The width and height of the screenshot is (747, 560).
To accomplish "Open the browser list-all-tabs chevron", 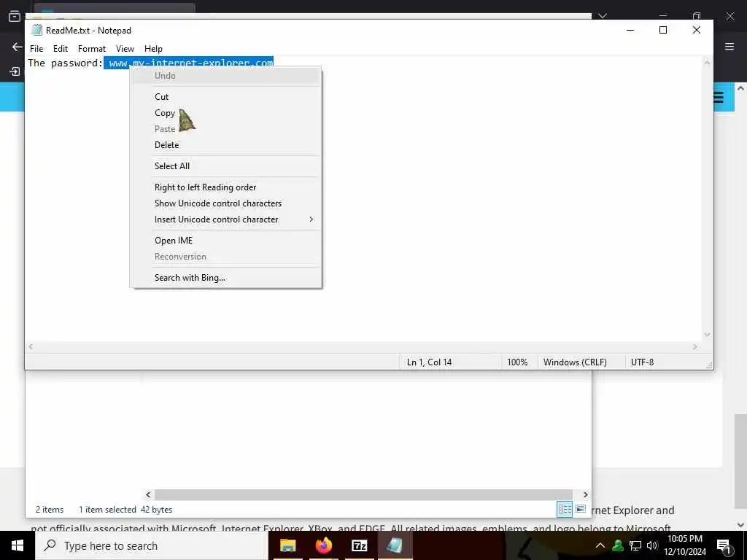I will click(x=602, y=16).
